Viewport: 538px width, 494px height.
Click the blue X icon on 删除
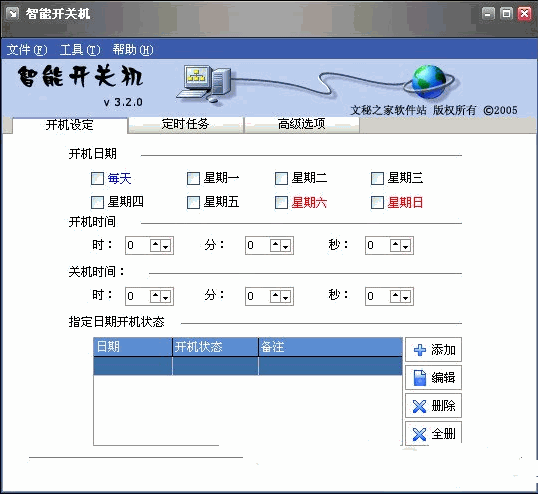coord(419,406)
